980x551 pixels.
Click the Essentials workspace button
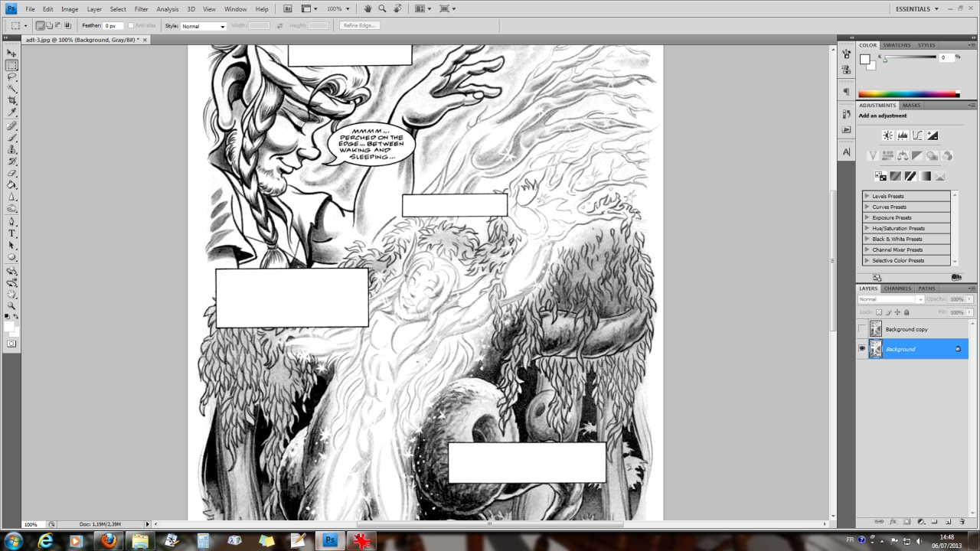(x=916, y=9)
